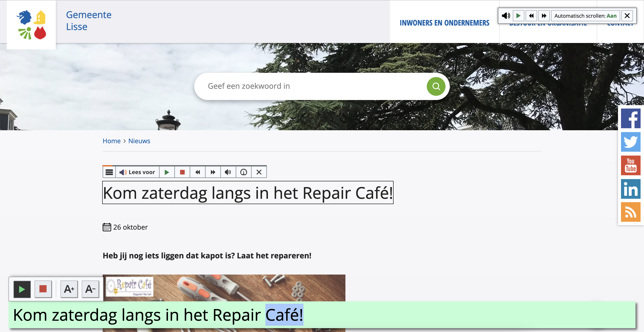Viewport: 644px width, 332px height.
Task: Click the calendar icon next to 26 oktober
Action: pyautogui.click(x=107, y=227)
